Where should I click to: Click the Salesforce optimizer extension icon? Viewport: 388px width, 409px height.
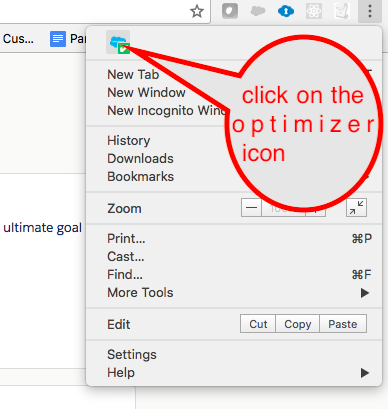[118, 42]
